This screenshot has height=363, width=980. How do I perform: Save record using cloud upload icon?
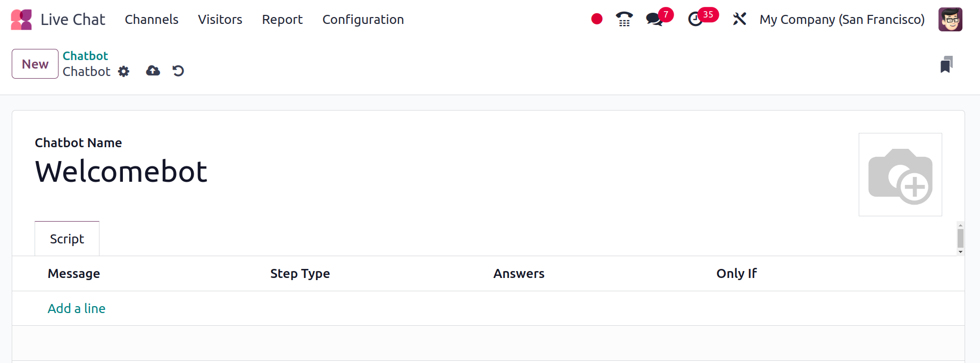(153, 71)
